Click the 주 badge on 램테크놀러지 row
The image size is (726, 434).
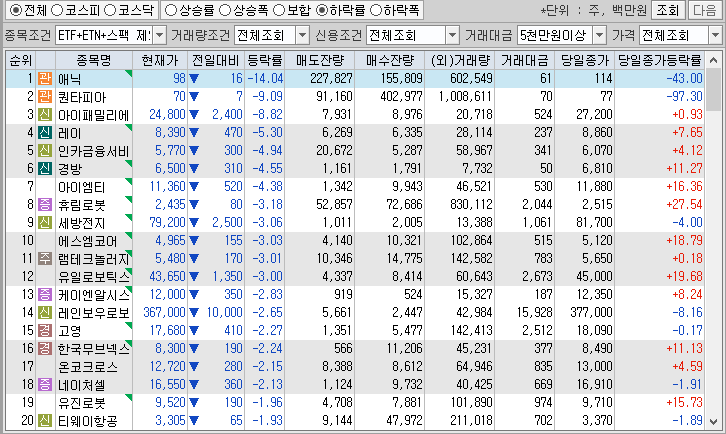point(44,258)
